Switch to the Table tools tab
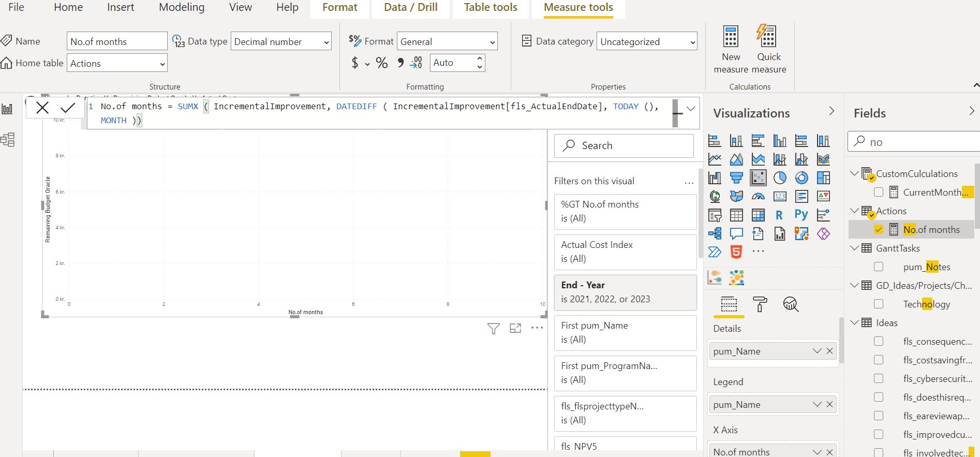The image size is (980, 457). 491,7
